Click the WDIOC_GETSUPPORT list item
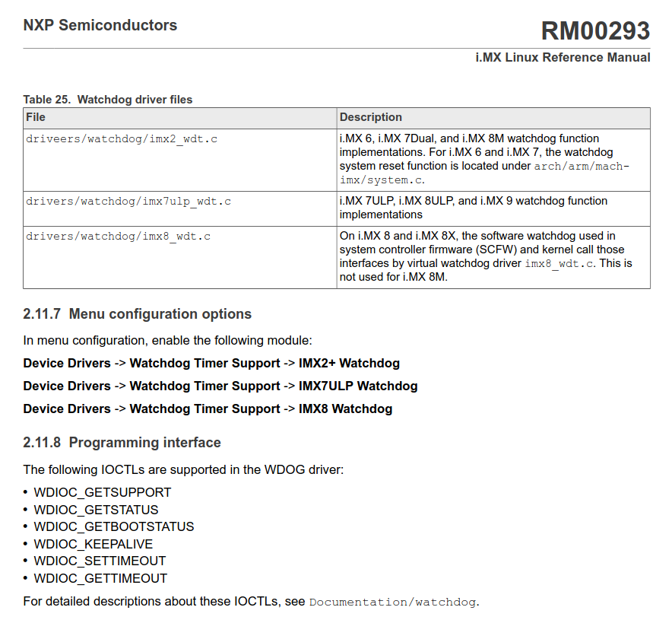This screenshot has height=620, width=672. click(103, 493)
